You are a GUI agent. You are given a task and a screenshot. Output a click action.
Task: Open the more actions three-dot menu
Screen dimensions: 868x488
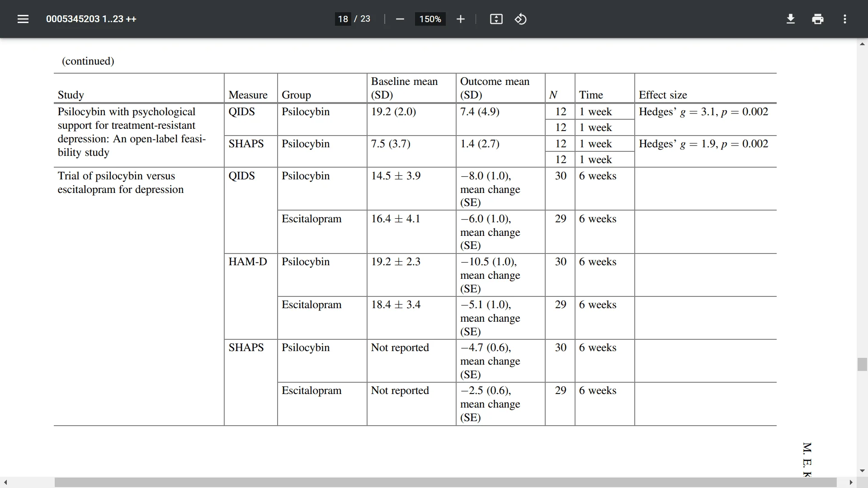[x=844, y=19]
